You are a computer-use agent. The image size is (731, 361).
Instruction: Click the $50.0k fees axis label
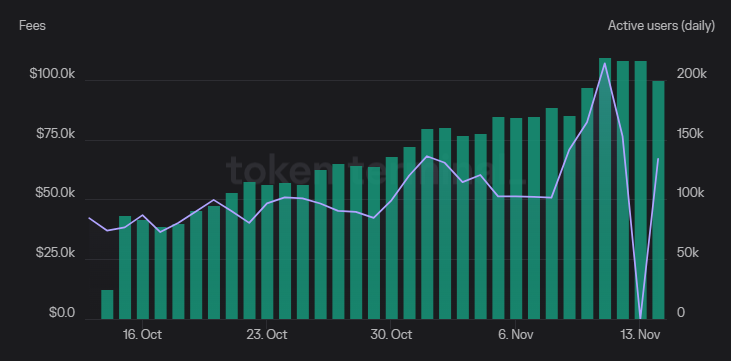[x=55, y=193]
